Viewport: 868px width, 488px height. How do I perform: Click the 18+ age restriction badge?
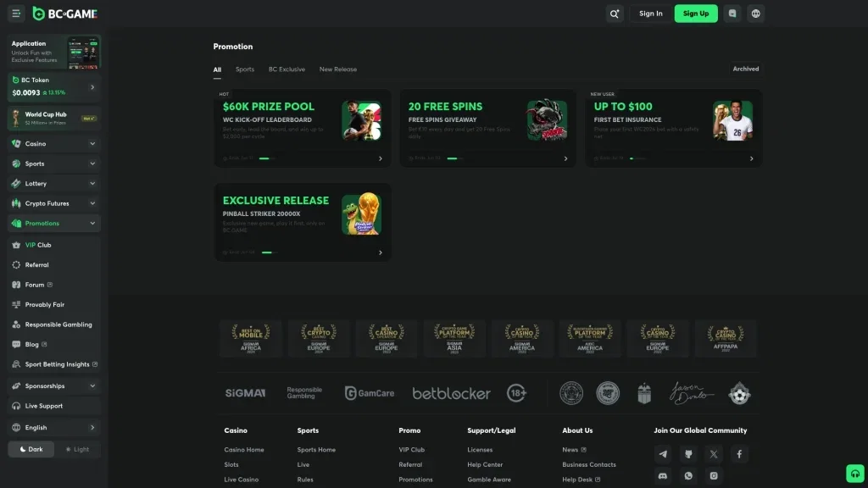[x=516, y=393]
